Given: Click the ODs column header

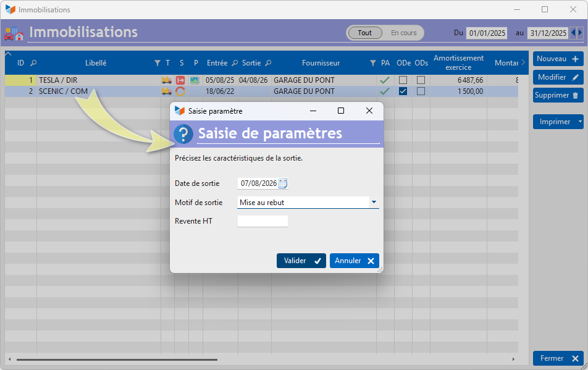Looking at the screenshot, I should coord(421,63).
